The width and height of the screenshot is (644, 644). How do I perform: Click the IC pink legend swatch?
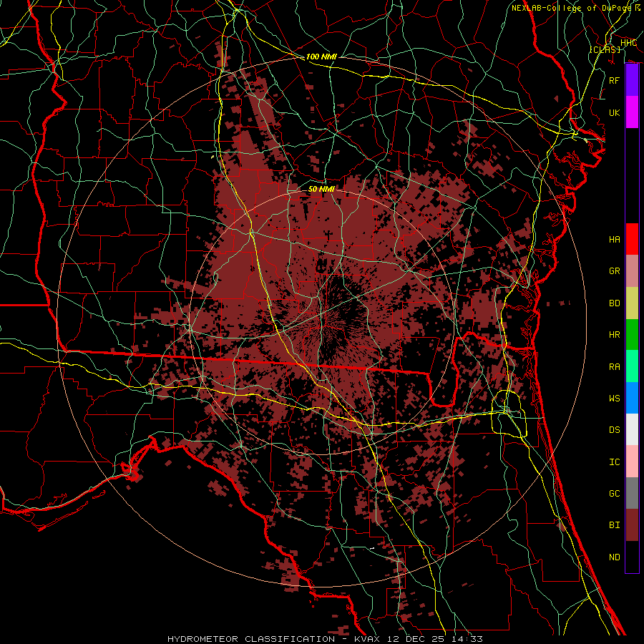(x=632, y=462)
